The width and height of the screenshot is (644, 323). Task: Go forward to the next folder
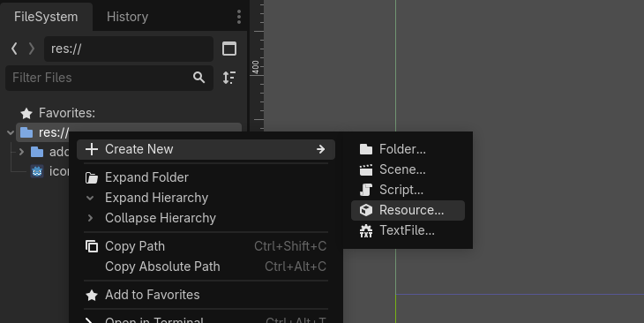tap(32, 49)
